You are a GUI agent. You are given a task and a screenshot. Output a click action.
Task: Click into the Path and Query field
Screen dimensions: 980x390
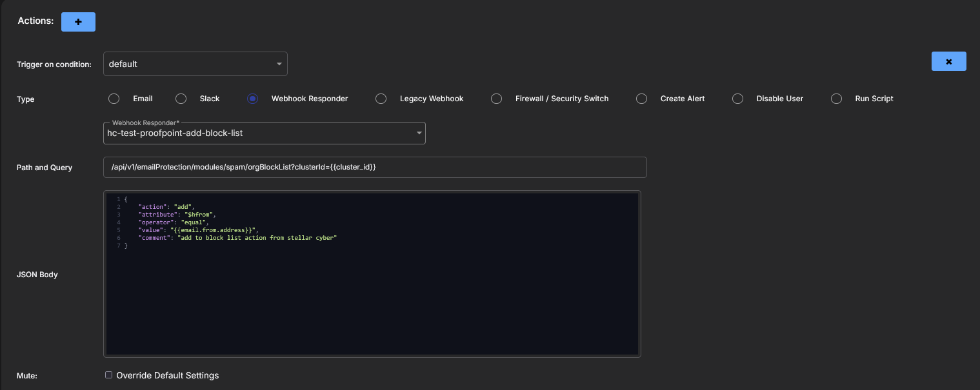(x=374, y=167)
